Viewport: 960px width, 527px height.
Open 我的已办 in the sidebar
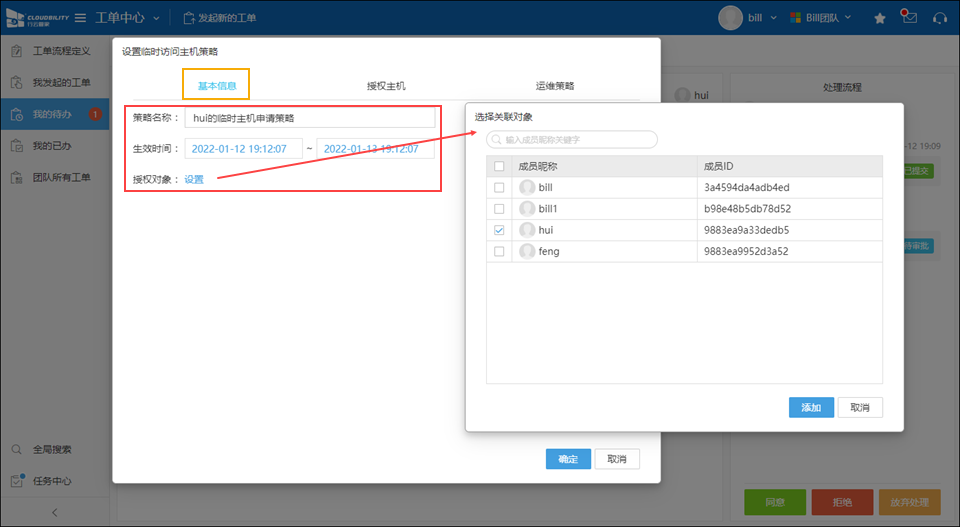pos(52,146)
